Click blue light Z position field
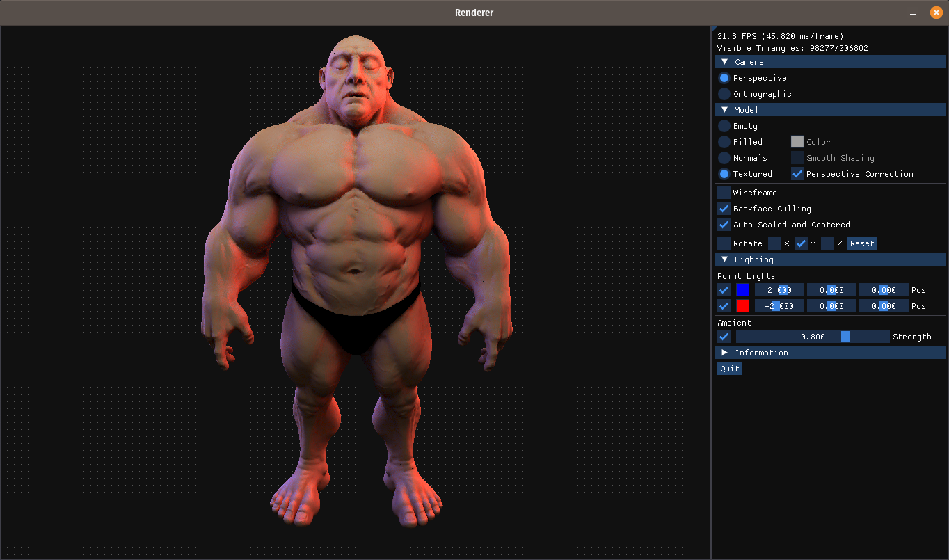 click(884, 290)
